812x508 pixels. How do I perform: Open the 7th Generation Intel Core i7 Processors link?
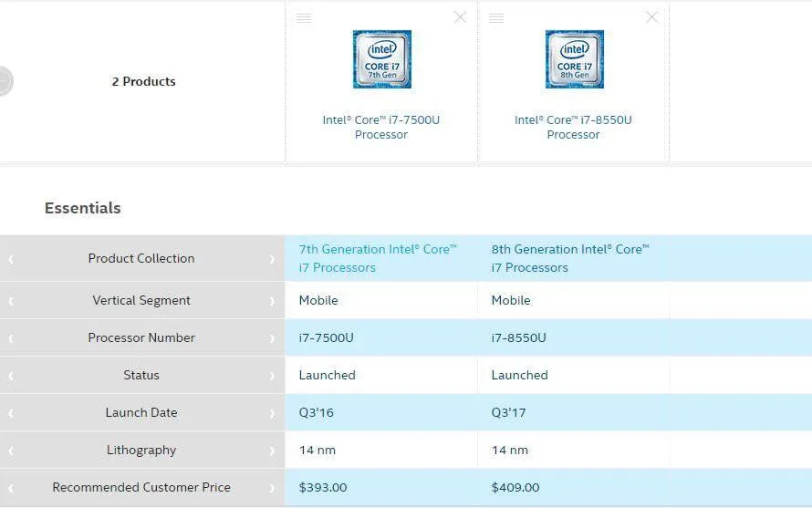coord(378,258)
